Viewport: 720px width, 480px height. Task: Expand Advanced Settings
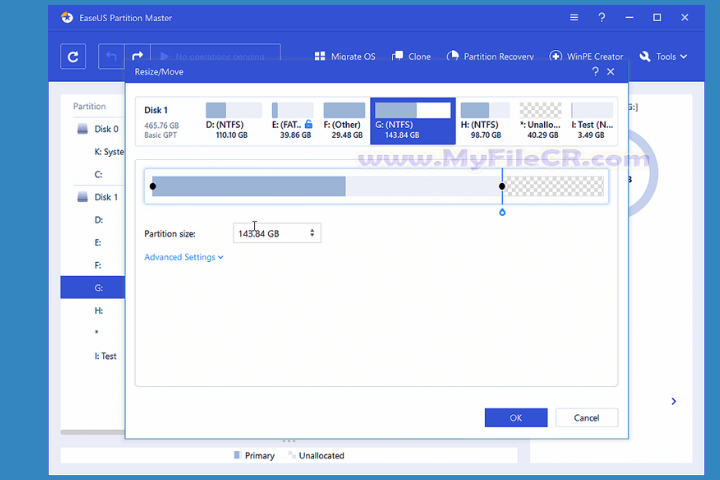(184, 257)
